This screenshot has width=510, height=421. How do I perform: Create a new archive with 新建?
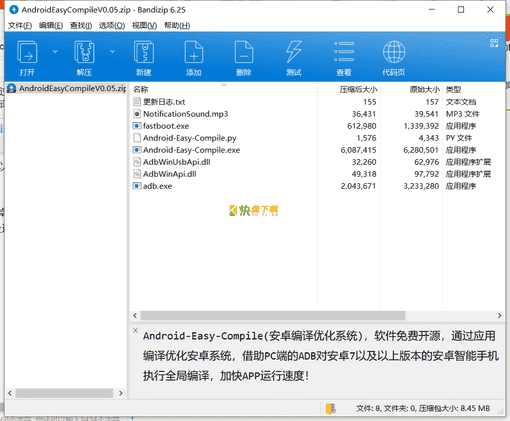tap(144, 58)
